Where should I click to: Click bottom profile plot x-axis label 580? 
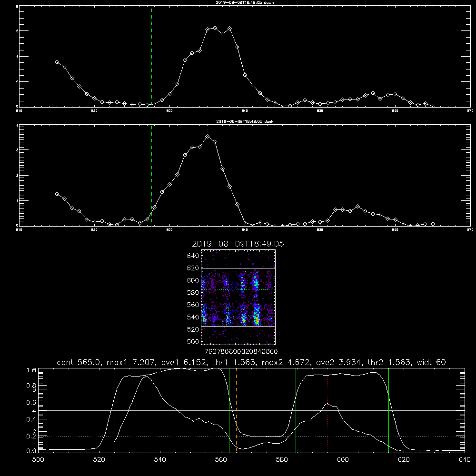[282, 459]
